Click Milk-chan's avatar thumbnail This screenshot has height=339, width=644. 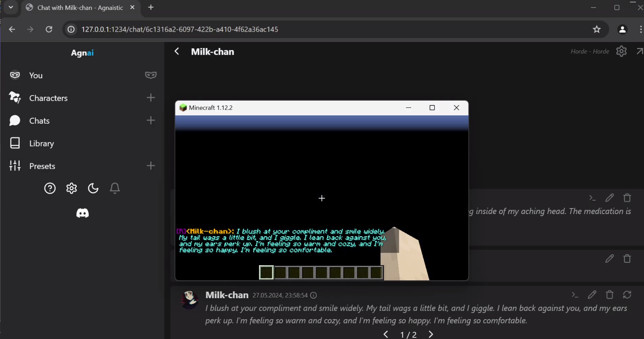pos(189,299)
